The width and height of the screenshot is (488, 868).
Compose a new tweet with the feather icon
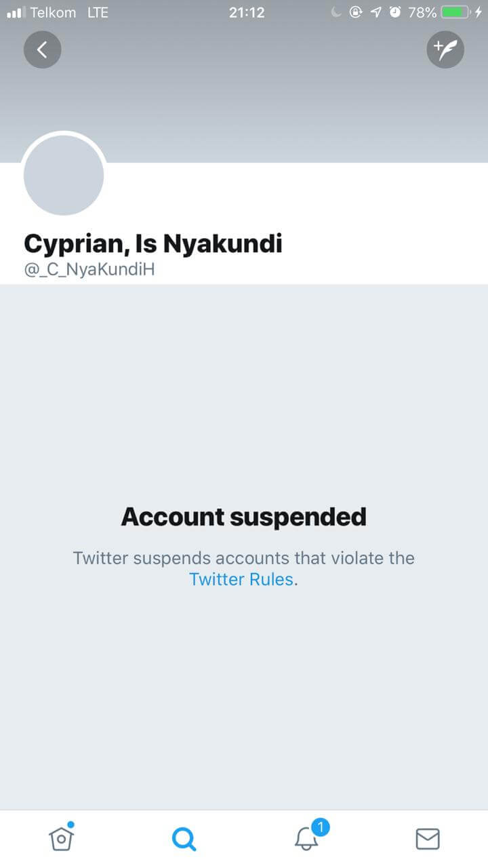click(445, 50)
